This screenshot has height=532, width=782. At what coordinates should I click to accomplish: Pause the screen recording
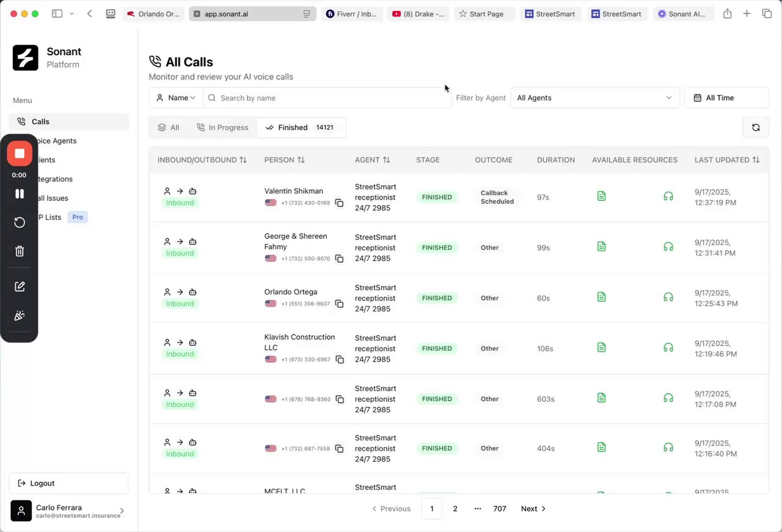[x=20, y=194]
